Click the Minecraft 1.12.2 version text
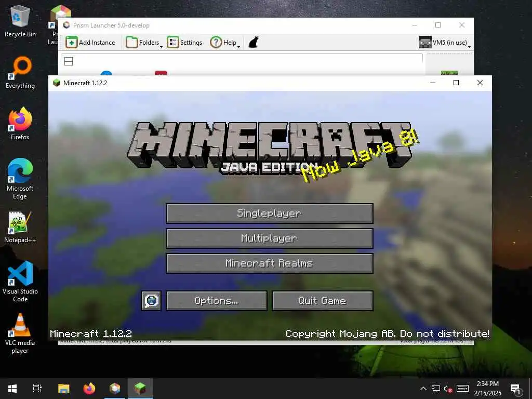This screenshot has width=532, height=399. (x=91, y=334)
